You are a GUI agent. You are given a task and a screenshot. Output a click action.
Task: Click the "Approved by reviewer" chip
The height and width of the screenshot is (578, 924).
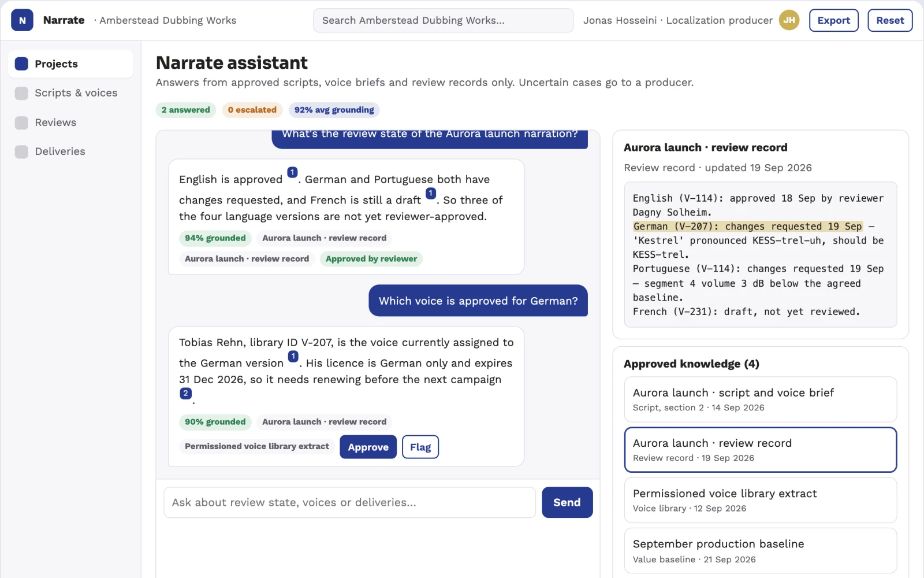tap(371, 259)
